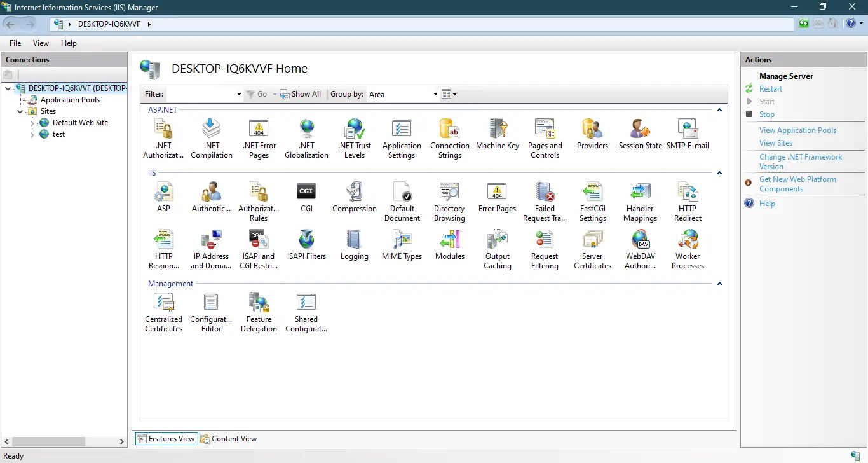This screenshot has height=463, width=868.
Task: Open the Compression feature
Action: tap(355, 197)
